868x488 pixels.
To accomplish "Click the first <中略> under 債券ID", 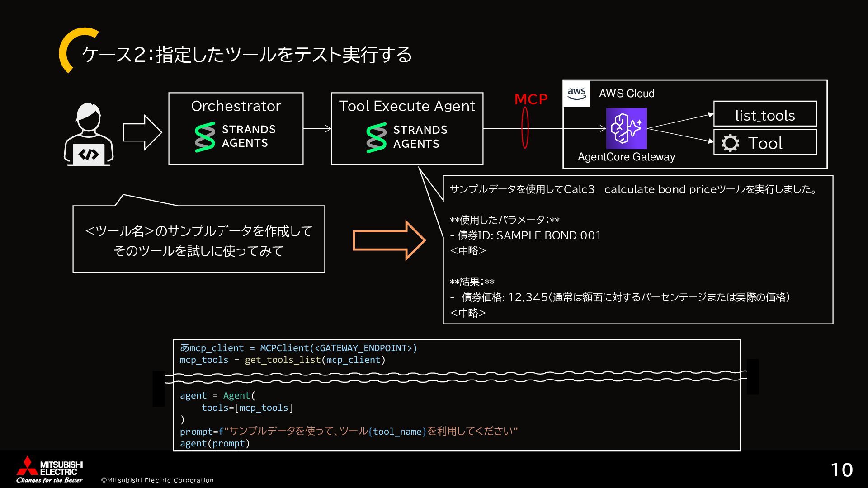I will [468, 251].
